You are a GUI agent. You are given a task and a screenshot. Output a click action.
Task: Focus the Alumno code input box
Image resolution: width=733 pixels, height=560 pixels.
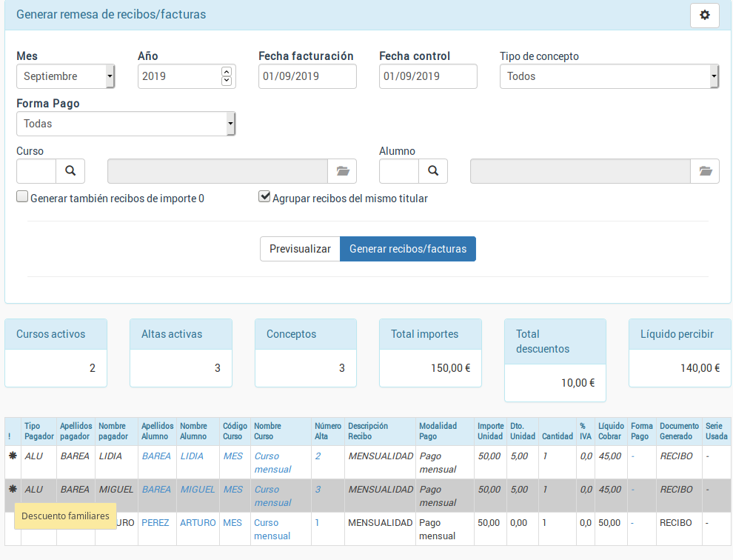point(399,171)
